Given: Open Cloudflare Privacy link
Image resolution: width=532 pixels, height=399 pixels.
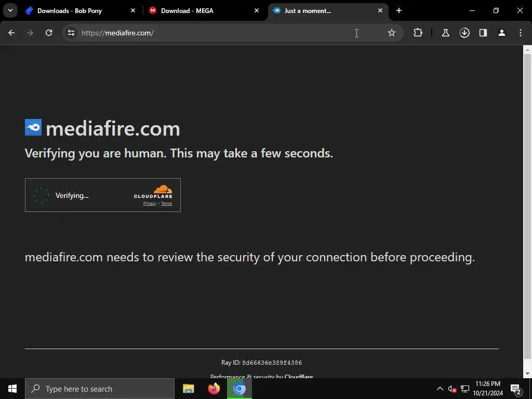Looking at the screenshot, I should coord(150,203).
